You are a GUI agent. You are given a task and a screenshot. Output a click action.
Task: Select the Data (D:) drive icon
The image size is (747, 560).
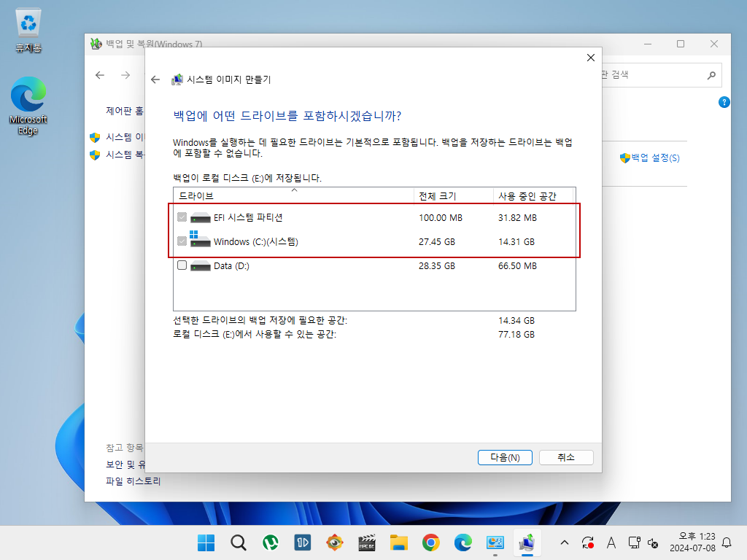pos(200,266)
